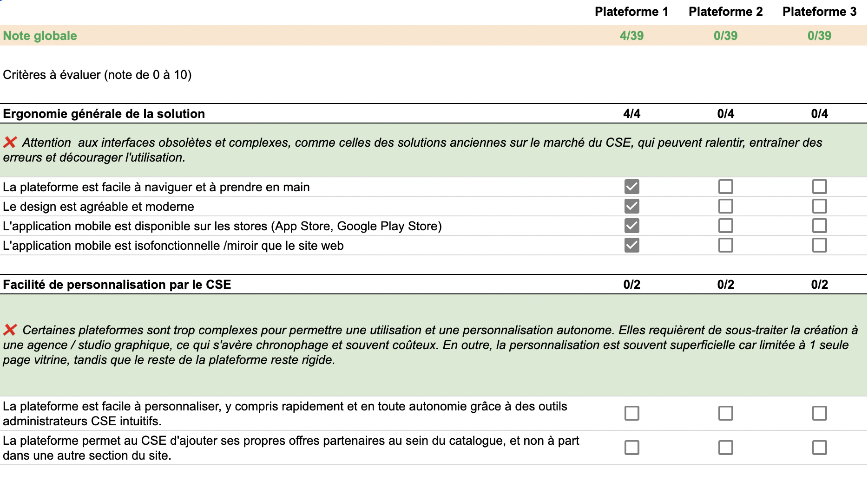Viewport: 868px width, 481px height.
Task: Check 'isofonctionnelle /miroir' for Plateforme 2
Action: 725,245
